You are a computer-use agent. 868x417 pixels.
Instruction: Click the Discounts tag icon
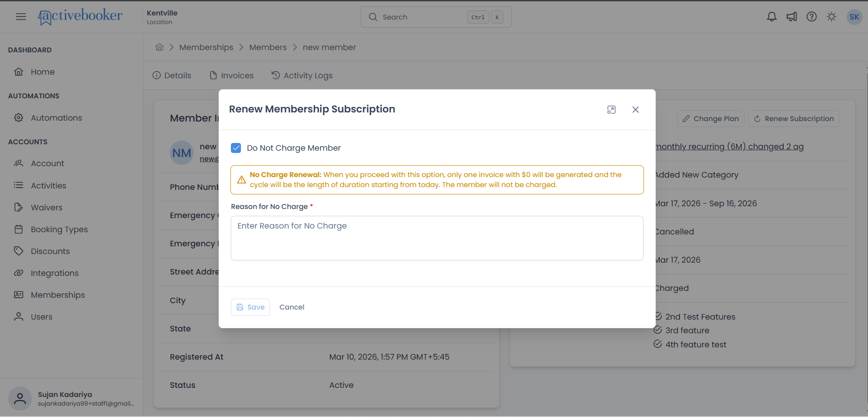click(x=19, y=251)
